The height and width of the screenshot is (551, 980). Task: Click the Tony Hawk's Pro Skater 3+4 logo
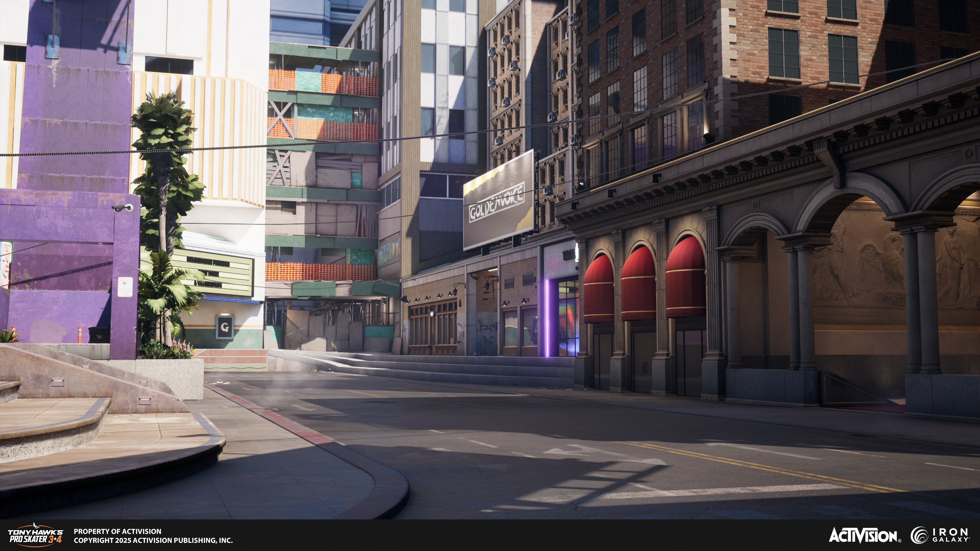tap(36, 535)
